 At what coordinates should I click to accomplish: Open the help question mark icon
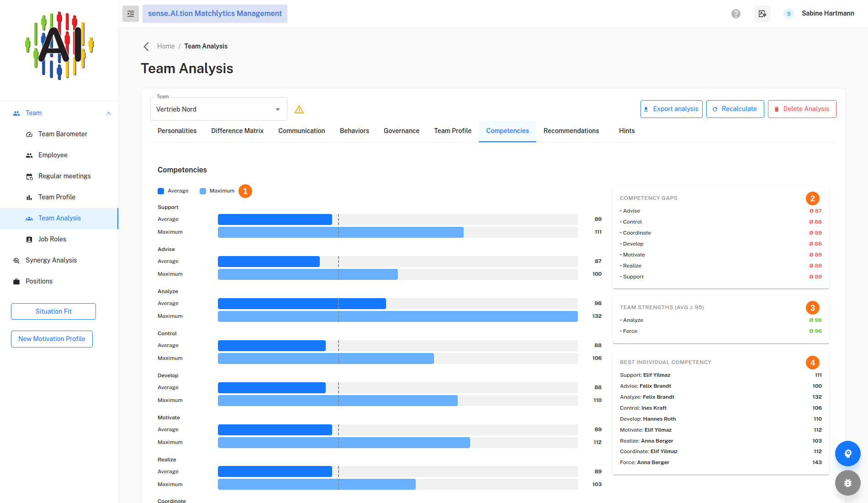(x=736, y=14)
